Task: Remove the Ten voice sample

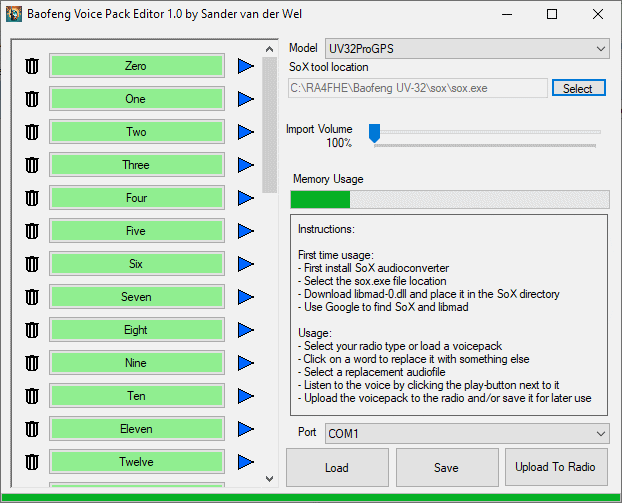Action: click(x=32, y=395)
